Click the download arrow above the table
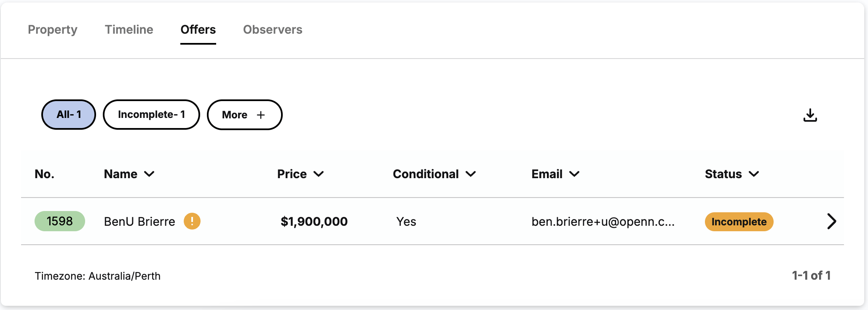Viewport: 868px width, 310px height. (x=810, y=115)
